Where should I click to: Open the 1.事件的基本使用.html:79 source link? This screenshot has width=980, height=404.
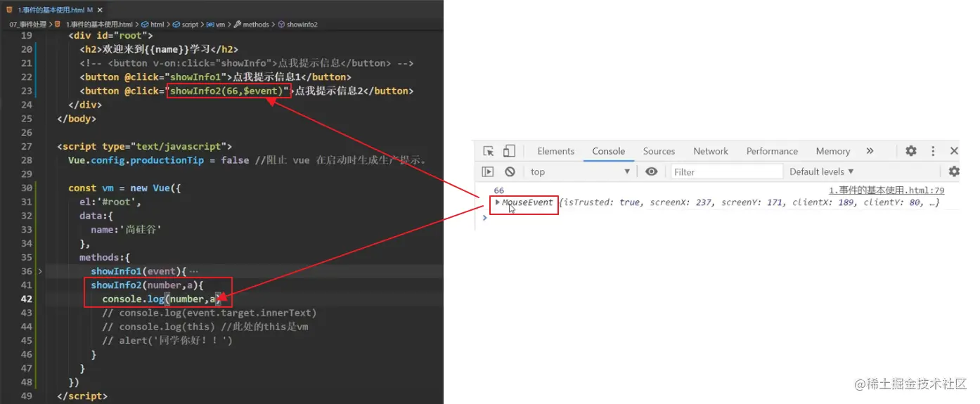pos(886,190)
